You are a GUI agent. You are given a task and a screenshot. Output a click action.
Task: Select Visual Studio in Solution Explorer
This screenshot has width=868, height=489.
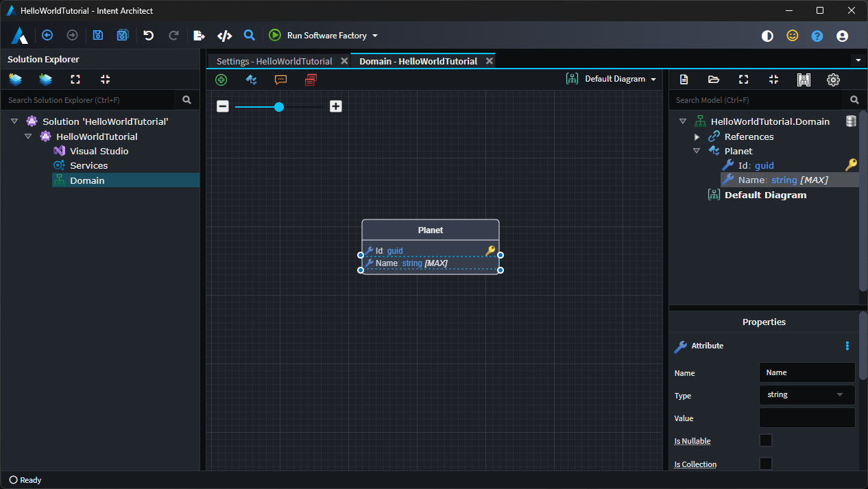tap(99, 151)
